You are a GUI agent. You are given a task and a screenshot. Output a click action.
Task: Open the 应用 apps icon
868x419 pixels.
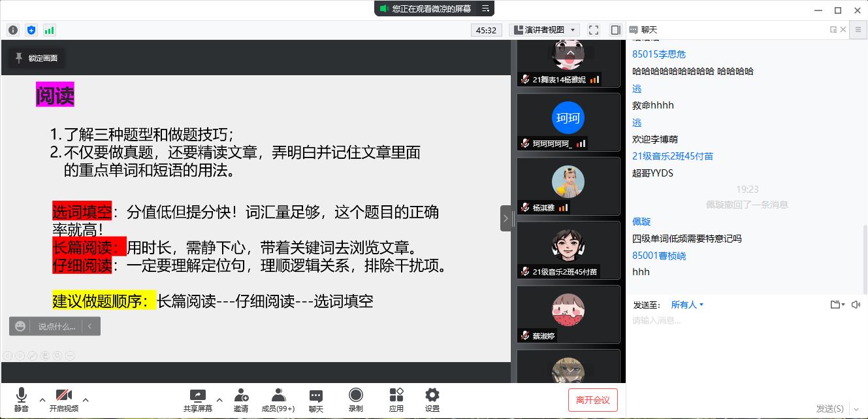click(x=396, y=400)
